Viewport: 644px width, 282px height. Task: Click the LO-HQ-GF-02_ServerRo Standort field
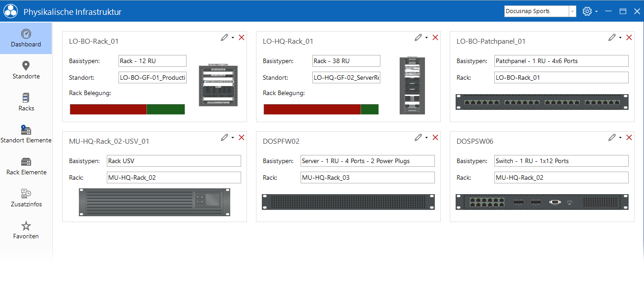tap(346, 77)
